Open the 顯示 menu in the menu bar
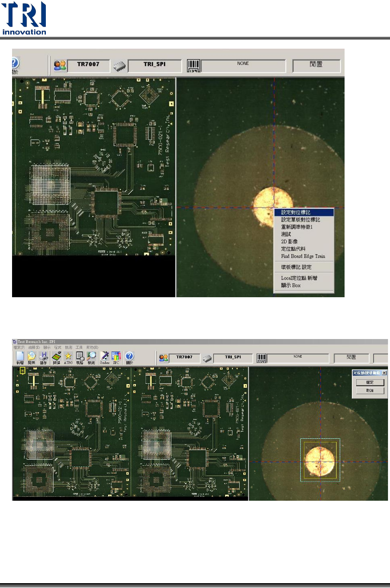This screenshot has width=390, height=588. click(47, 347)
